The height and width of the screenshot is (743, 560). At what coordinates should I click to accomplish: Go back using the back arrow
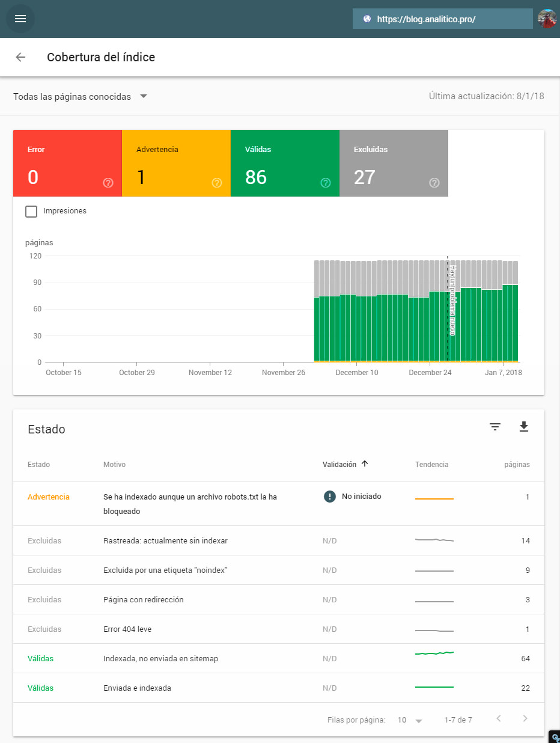(x=20, y=57)
